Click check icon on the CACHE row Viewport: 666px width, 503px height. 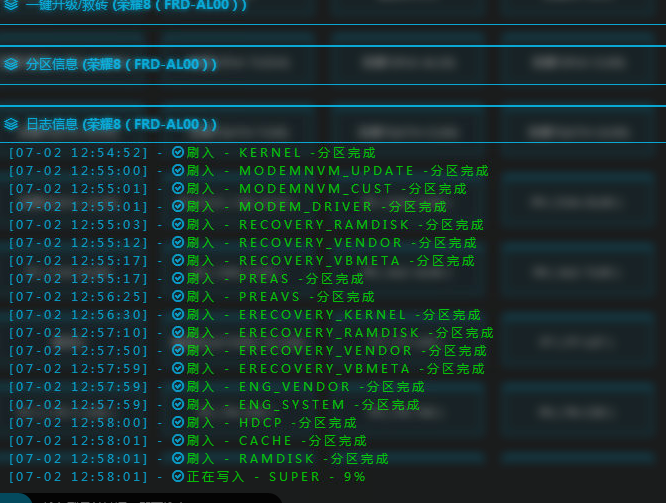pyautogui.click(x=178, y=440)
